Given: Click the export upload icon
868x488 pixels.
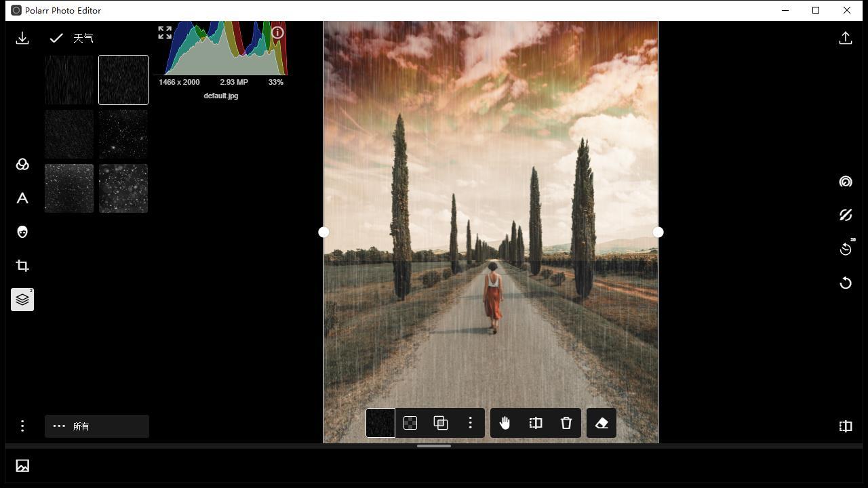Looking at the screenshot, I should 846,38.
